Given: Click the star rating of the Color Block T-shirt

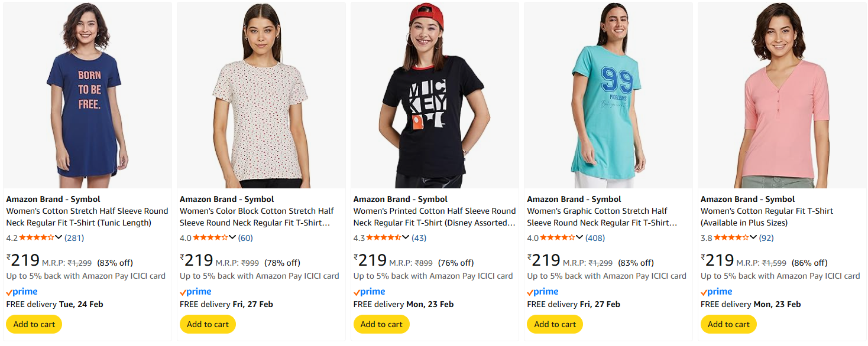Looking at the screenshot, I should (212, 238).
